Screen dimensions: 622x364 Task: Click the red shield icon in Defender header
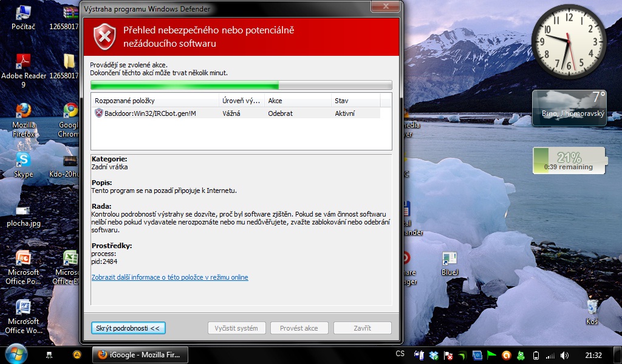tap(104, 36)
